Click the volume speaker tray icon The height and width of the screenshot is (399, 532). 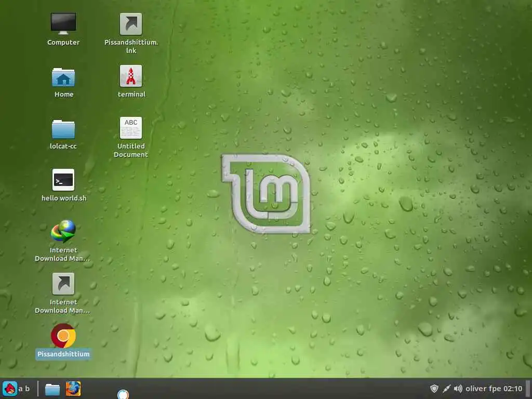pyautogui.click(x=458, y=389)
